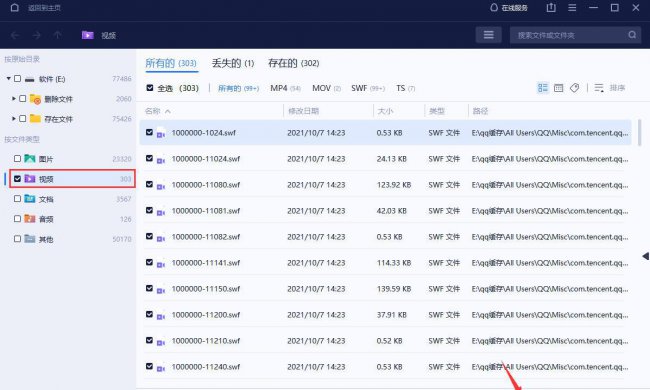Select the Other folder icon in sidebar
Image resolution: width=650 pixels, height=390 pixels.
(30, 239)
